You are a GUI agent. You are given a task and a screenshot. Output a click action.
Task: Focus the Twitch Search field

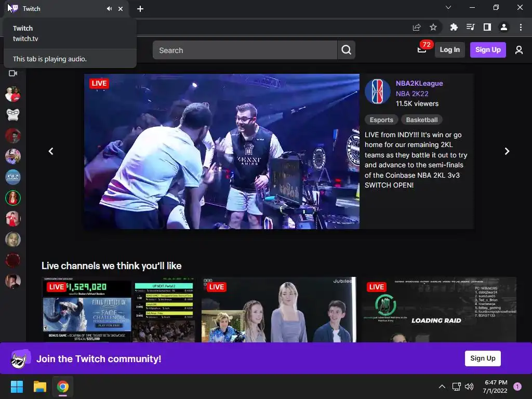tap(245, 50)
